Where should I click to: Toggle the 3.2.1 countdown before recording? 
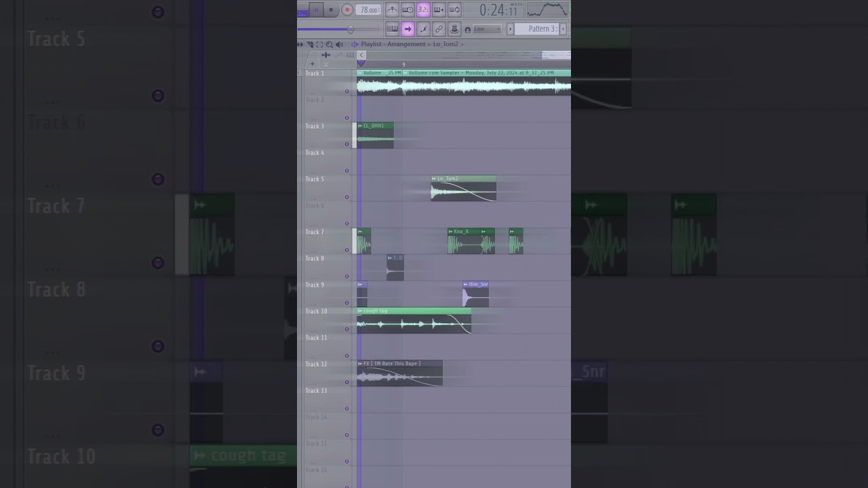pyautogui.click(x=423, y=9)
